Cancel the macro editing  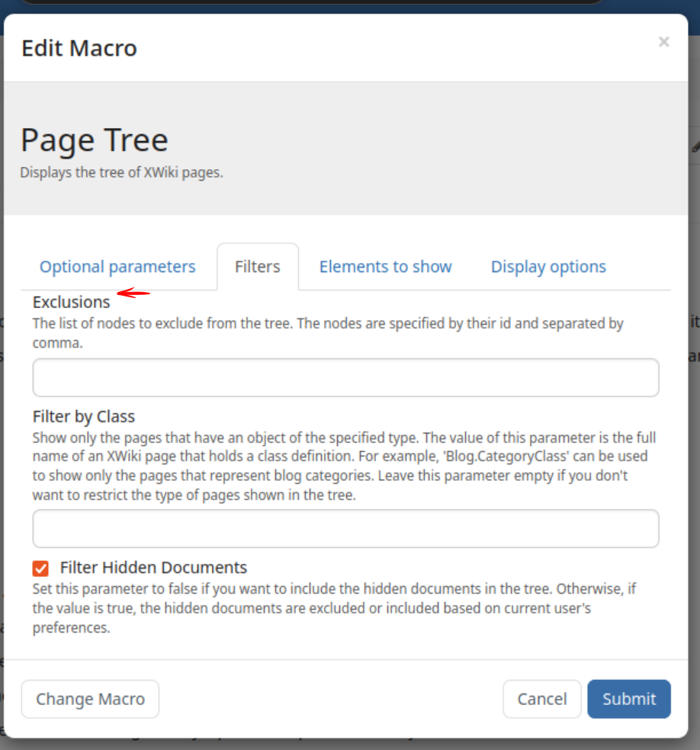pos(541,699)
